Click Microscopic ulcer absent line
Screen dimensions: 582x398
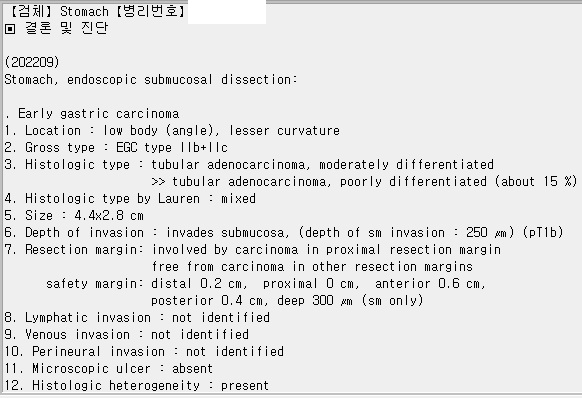pos(109,369)
